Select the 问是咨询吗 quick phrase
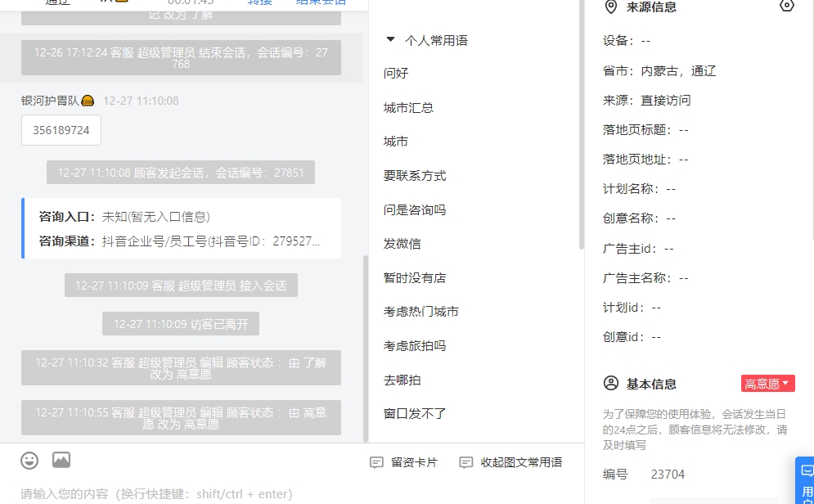 pos(415,209)
